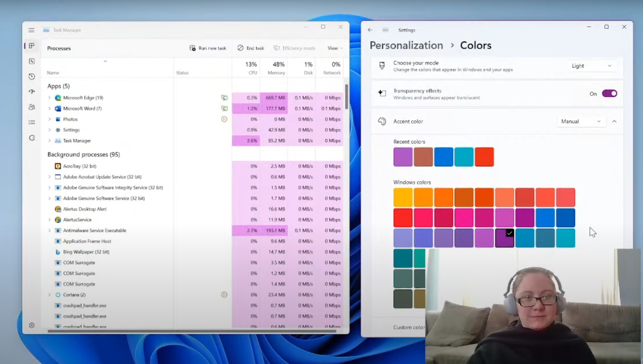Click suspended pause icon on Cortana row

click(224, 295)
